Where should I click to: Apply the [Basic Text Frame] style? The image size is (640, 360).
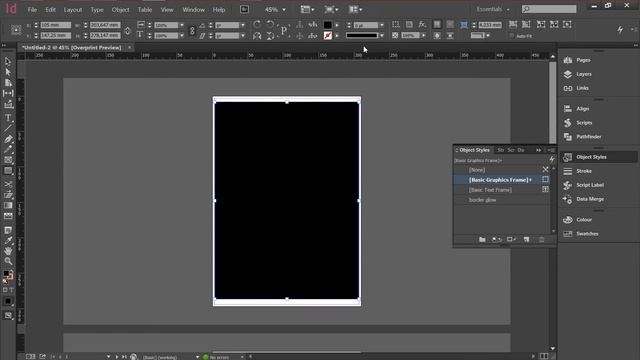pos(502,190)
